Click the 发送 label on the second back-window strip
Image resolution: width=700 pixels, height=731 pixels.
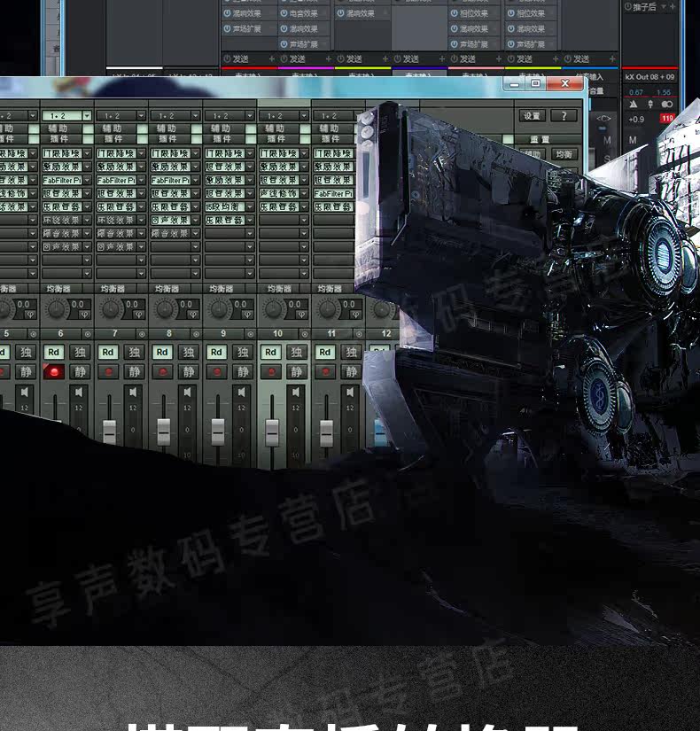coord(298,58)
